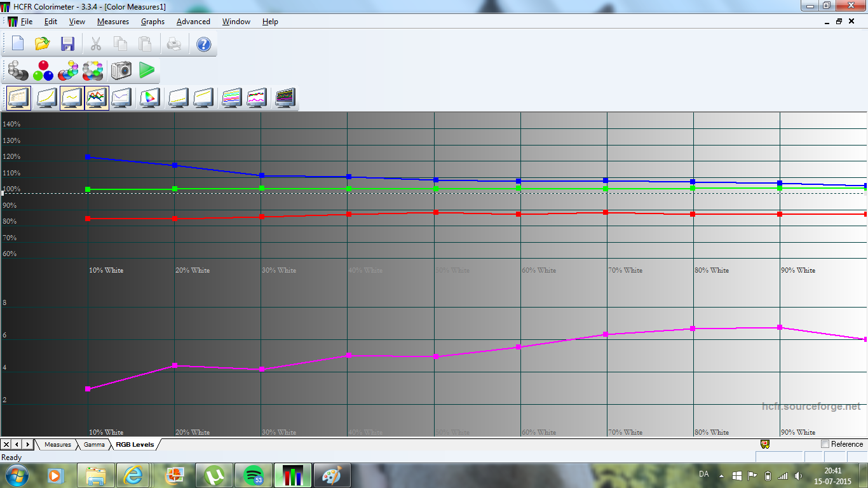
Task: Open Spotify from the taskbar
Action: point(254,475)
